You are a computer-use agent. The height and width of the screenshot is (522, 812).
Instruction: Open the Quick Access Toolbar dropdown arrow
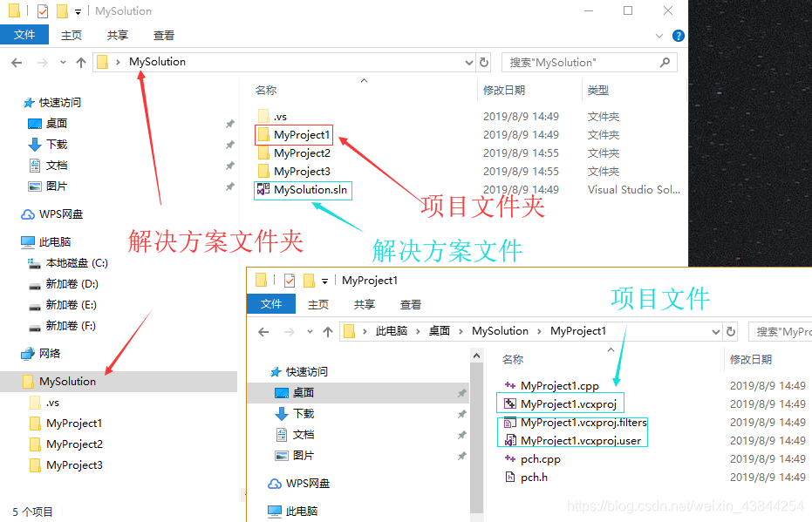[x=77, y=10]
